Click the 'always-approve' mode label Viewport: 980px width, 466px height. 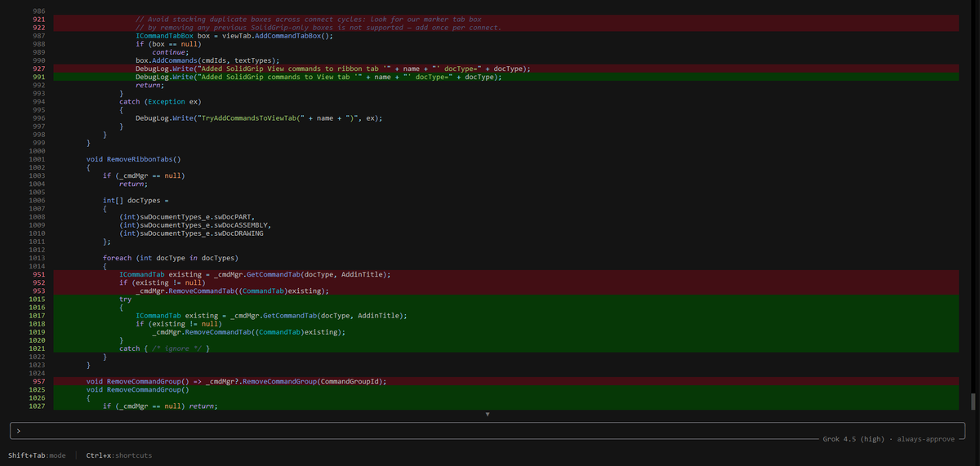(x=925, y=439)
